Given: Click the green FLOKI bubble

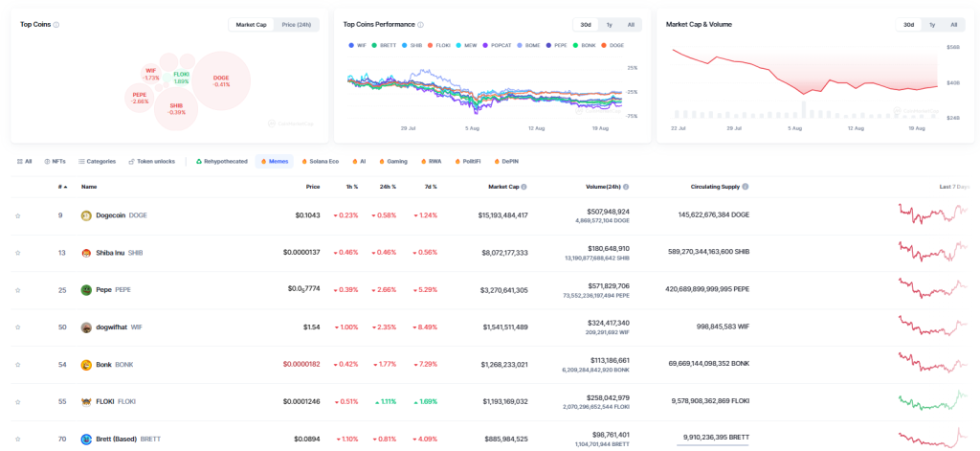Looking at the screenshot, I should pos(181,78).
